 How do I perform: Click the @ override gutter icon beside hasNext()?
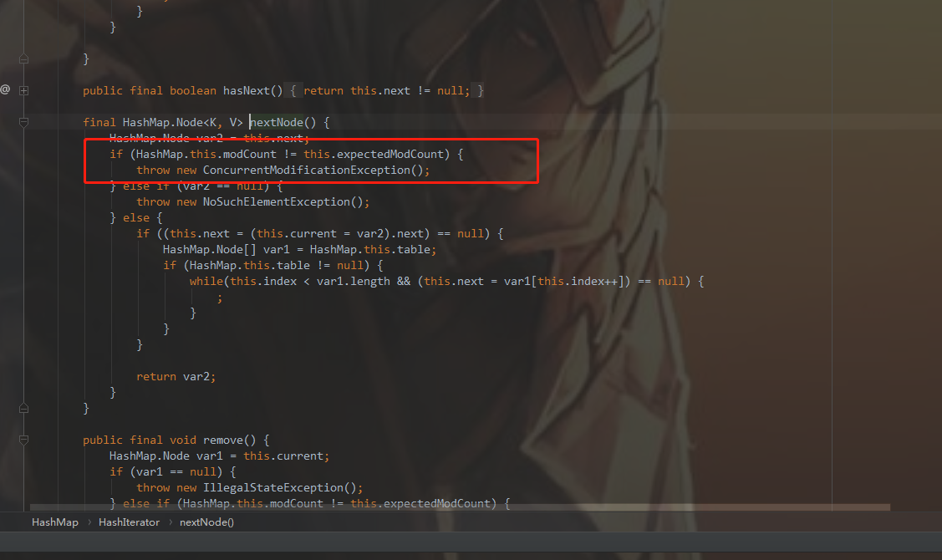point(5,89)
